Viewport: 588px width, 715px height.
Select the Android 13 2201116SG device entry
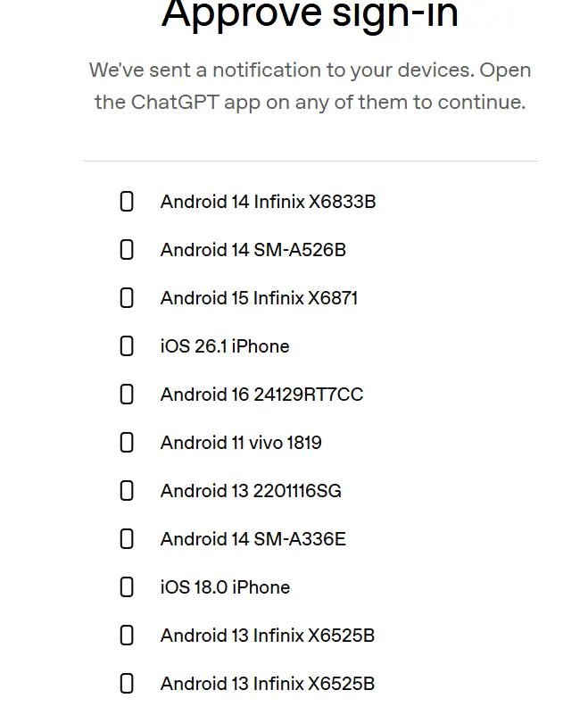251,491
